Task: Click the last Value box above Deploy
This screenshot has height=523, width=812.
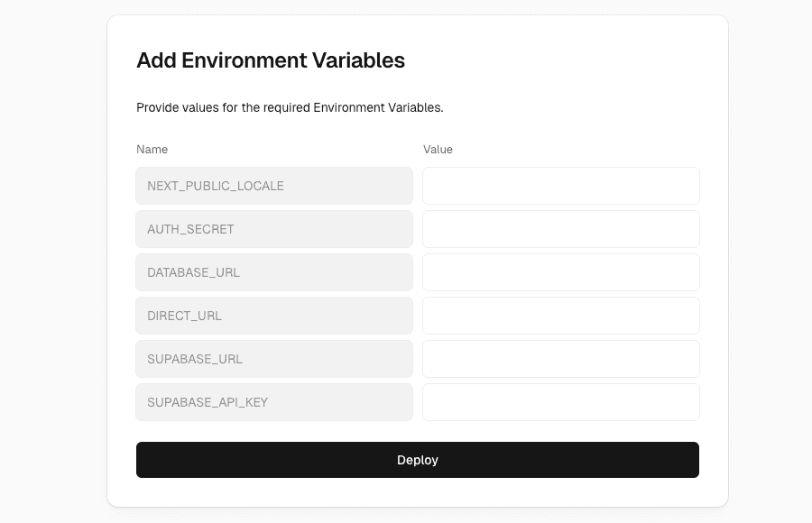Action: click(560, 402)
